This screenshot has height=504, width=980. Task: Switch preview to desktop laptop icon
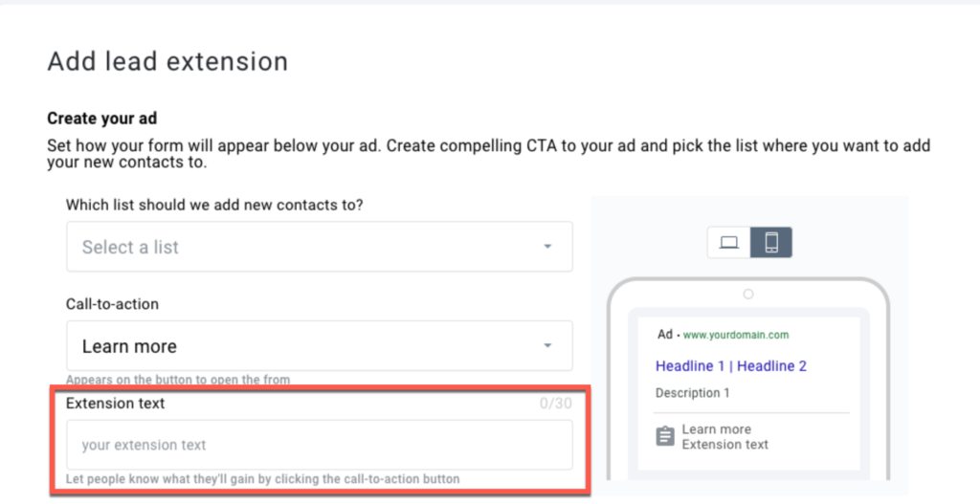click(728, 242)
